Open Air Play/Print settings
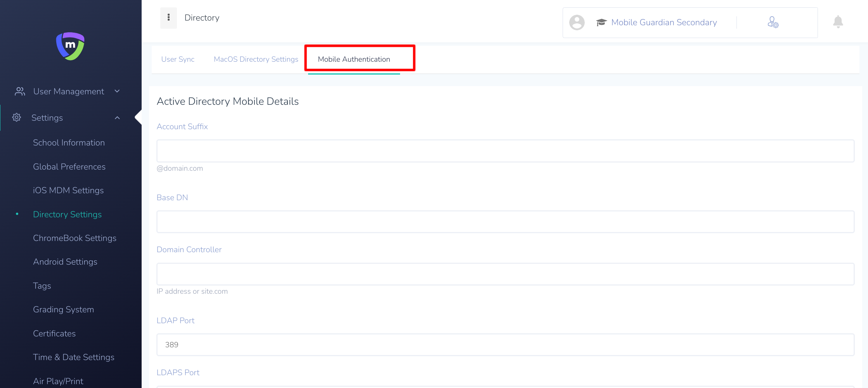 point(58,381)
